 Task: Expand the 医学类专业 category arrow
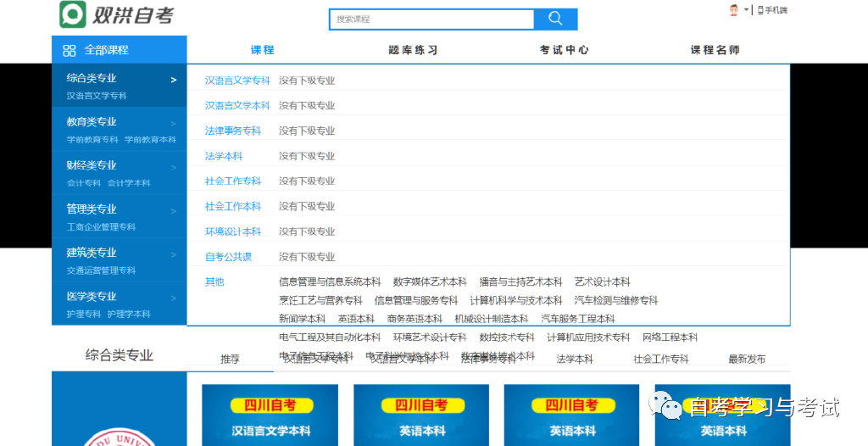pyautogui.click(x=173, y=298)
